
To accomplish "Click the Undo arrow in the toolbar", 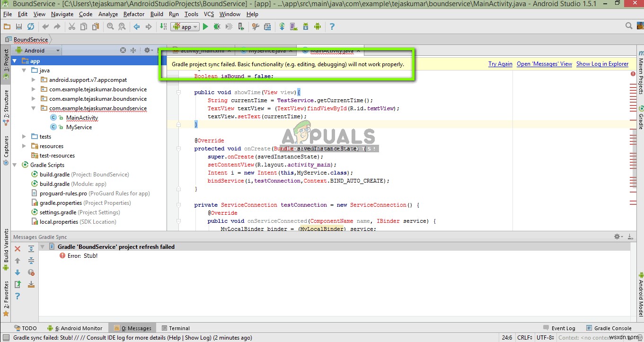I will [x=46, y=26].
